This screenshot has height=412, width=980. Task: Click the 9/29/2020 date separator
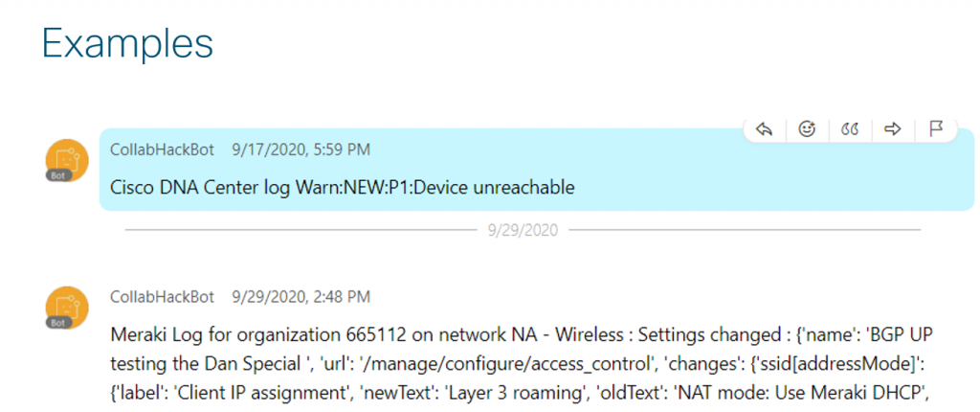pos(523,230)
